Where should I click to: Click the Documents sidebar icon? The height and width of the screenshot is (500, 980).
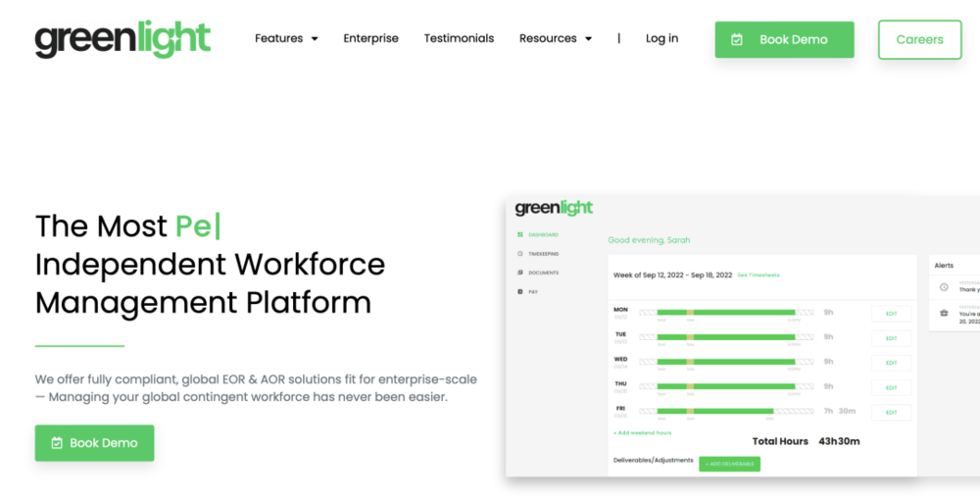520,273
